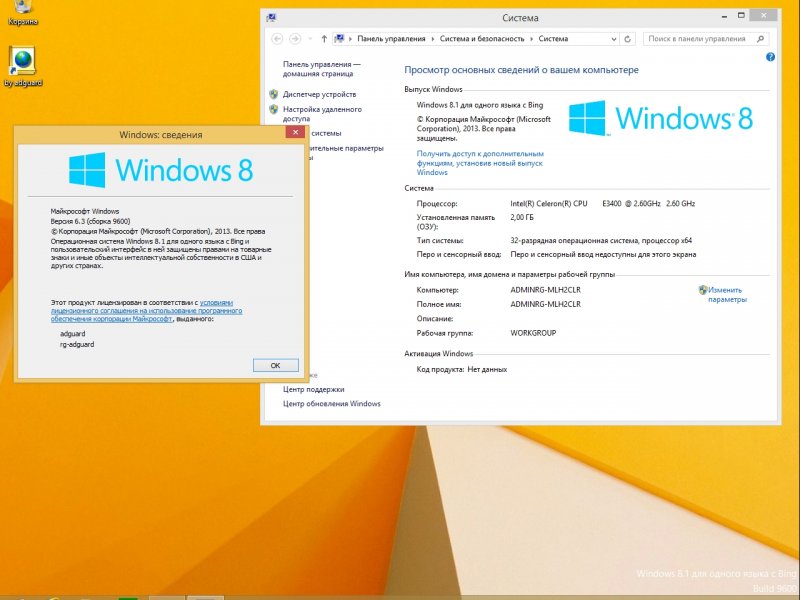
Task: Go to 'Система и безопасность' breadcrumb
Action: 482,39
